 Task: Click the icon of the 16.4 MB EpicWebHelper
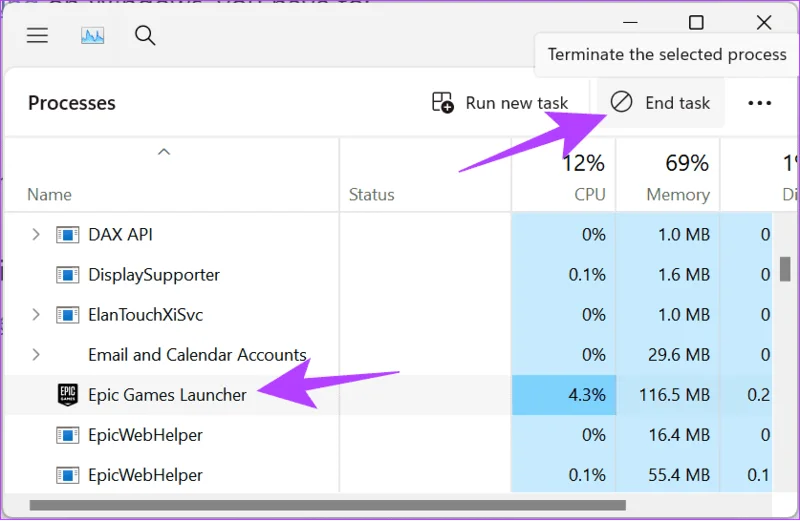pos(67,435)
